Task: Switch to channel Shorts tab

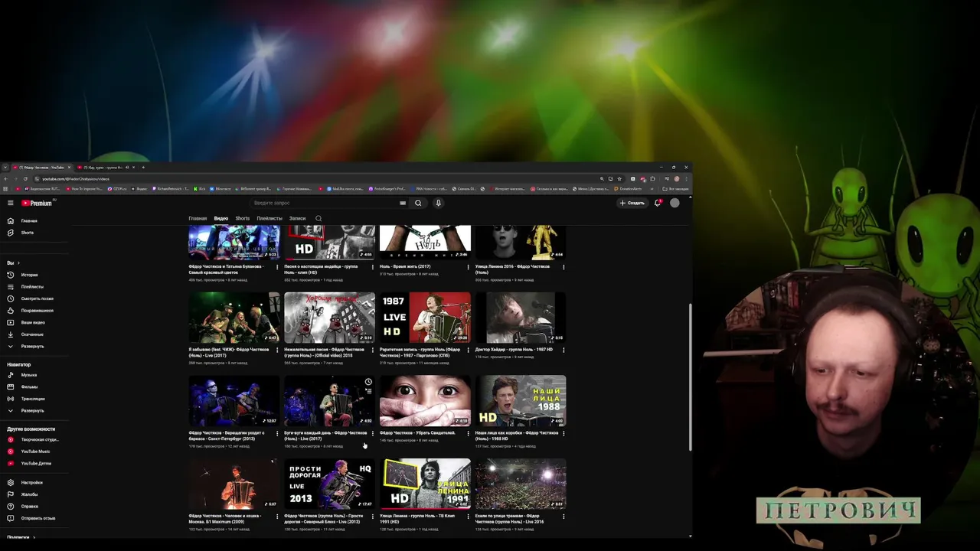Action: point(242,218)
